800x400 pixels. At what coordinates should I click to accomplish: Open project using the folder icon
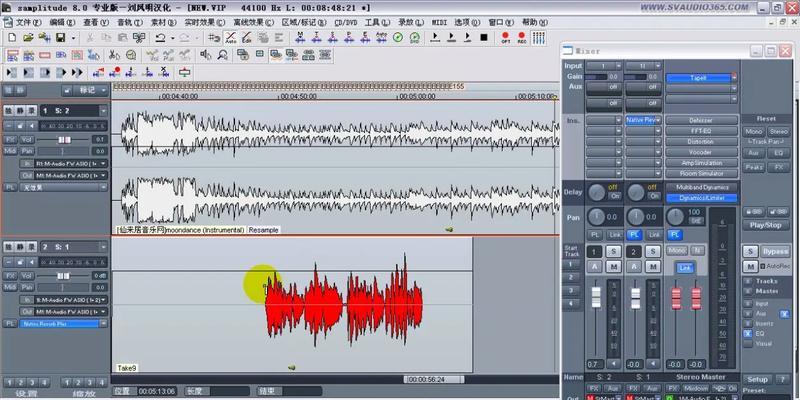[28, 38]
